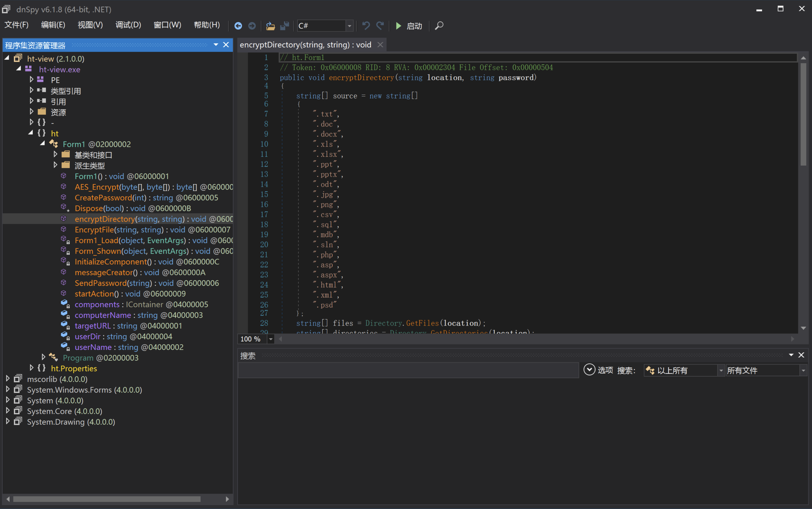Open the C# language dropdown

point(349,26)
